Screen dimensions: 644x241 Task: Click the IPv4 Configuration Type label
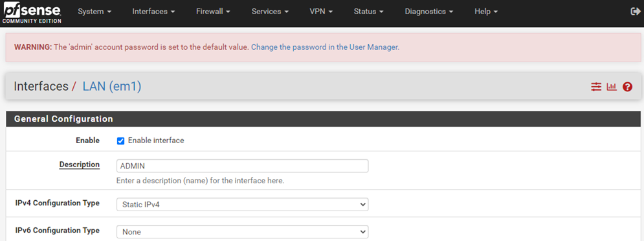coord(58,203)
